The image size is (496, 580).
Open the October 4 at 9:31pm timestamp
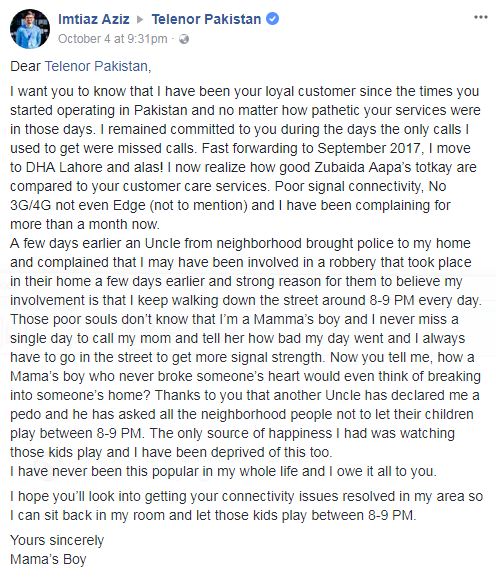[112, 39]
